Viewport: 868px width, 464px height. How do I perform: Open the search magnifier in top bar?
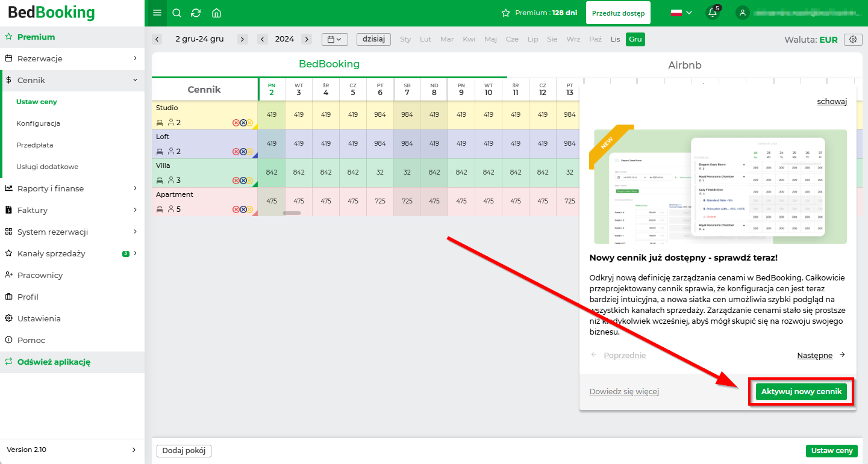(176, 13)
